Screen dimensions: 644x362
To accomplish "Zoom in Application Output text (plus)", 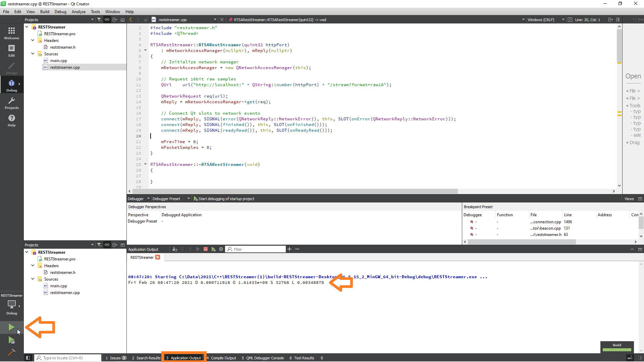I will click(x=289, y=249).
